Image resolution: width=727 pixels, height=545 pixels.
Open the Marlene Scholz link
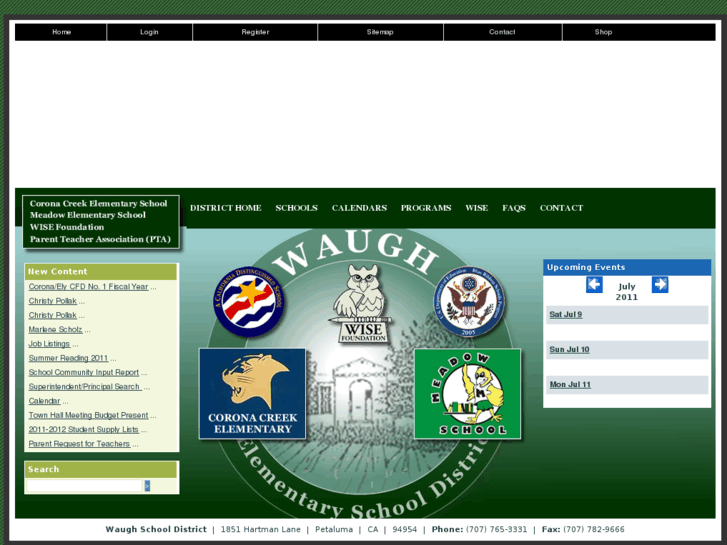point(56,330)
